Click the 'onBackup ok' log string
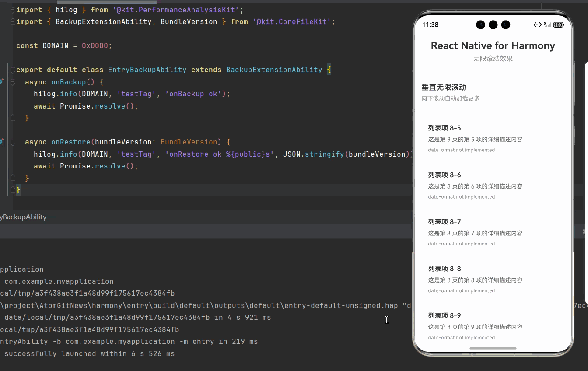 pos(193,94)
